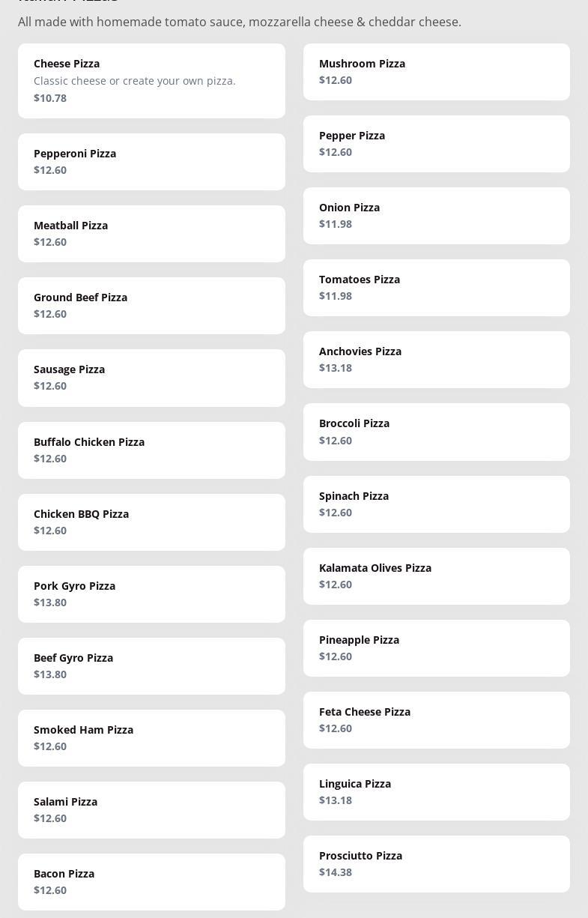Choose Onion Pizza for $11.98
The height and width of the screenshot is (918, 588).
436,216
